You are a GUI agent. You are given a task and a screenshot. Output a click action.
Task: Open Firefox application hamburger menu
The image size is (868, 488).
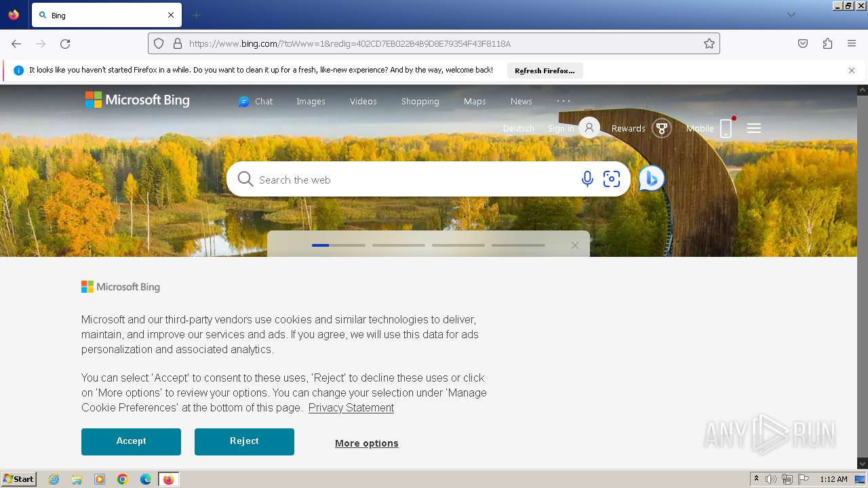852,43
